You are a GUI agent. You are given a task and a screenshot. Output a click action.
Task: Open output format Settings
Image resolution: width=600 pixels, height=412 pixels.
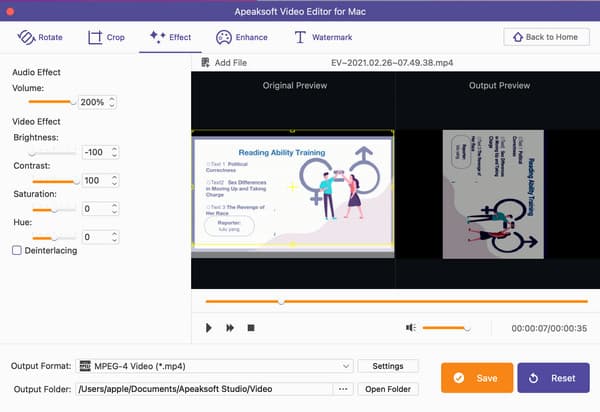(x=388, y=366)
